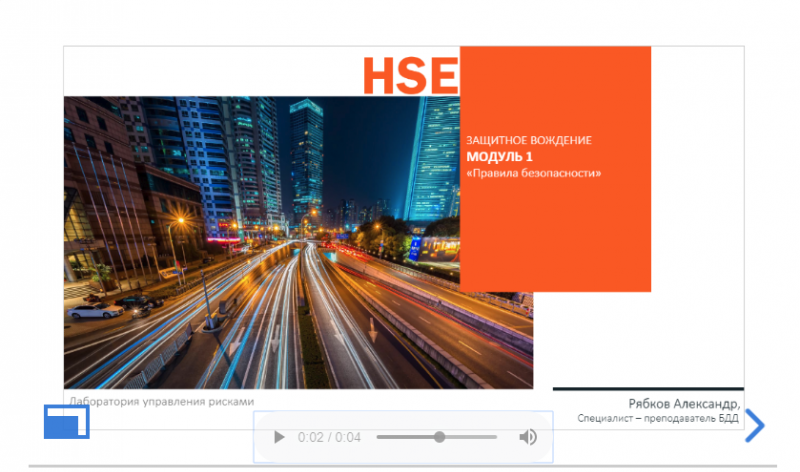Click the Лаборатория управления рисками caption
This screenshot has width=800, height=472.
point(161,401)
